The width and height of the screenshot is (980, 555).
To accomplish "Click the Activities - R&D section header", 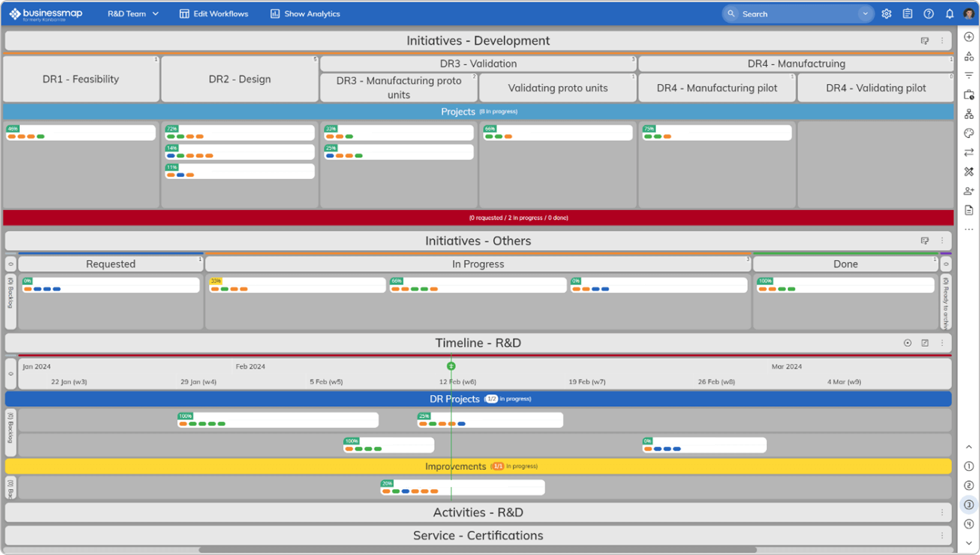I will 478,512.
